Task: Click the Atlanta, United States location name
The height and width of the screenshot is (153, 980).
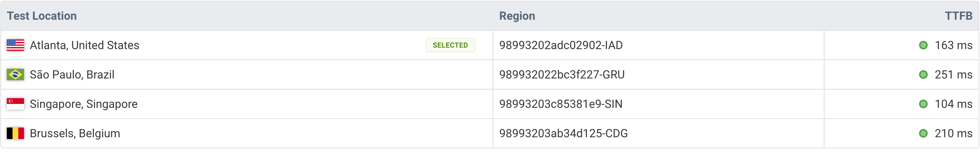Action: 84,45
